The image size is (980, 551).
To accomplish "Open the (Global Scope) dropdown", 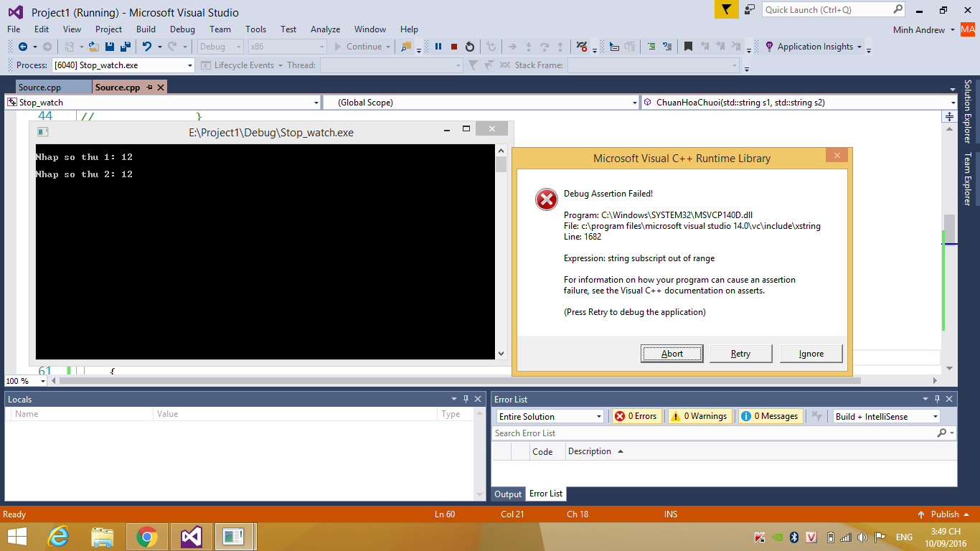I will pyautogui.click(x=635, y=103).
